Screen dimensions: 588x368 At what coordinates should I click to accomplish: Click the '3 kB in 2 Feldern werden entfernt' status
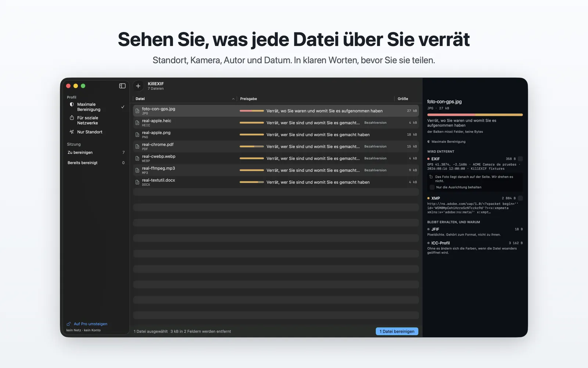point(201,331)
